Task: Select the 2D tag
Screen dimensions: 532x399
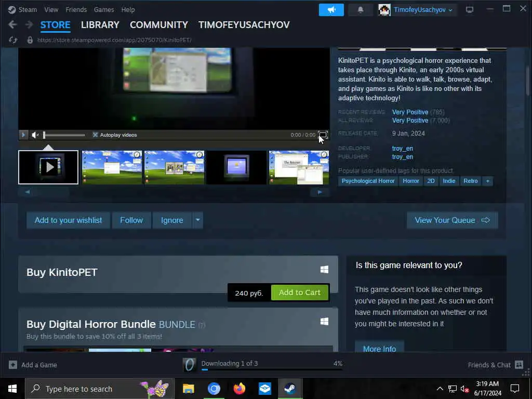Action: (431, 181)
